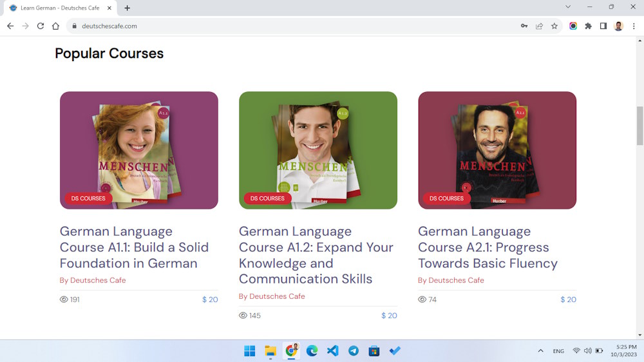The width and height of the screenshot is (644, 362).
Task: Change the ENG input language
Action: pos(558,351)
